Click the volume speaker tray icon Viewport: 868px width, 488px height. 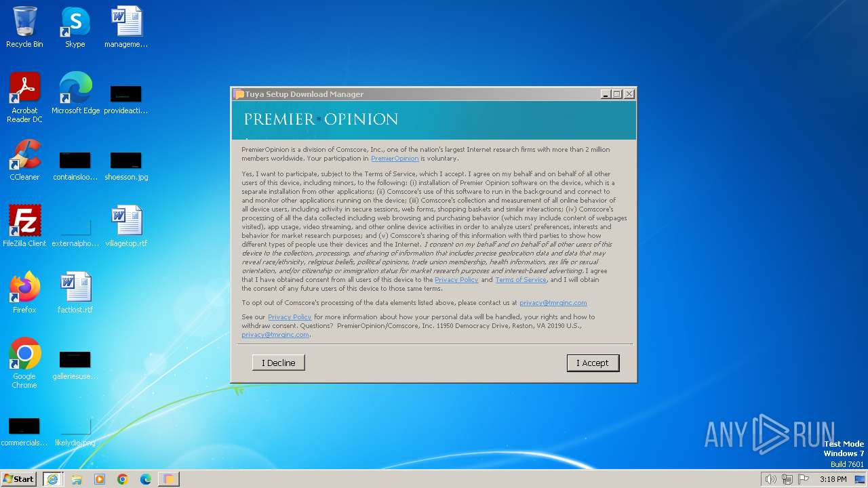[x=770, y=479]
